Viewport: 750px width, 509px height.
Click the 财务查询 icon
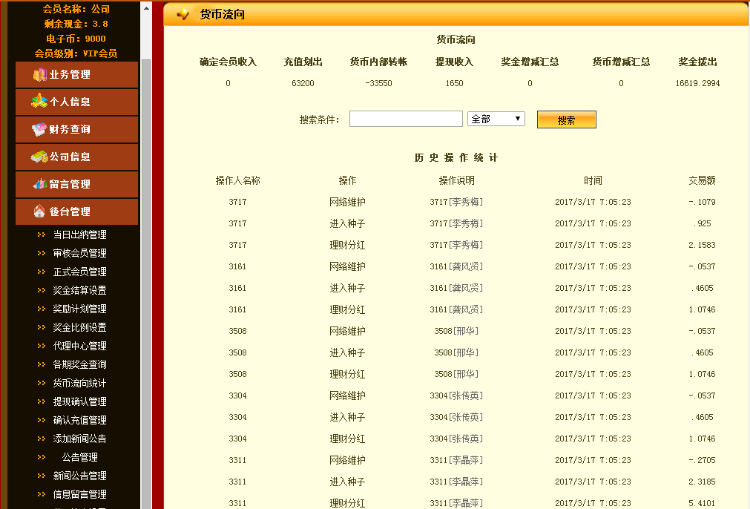point(39,129)
